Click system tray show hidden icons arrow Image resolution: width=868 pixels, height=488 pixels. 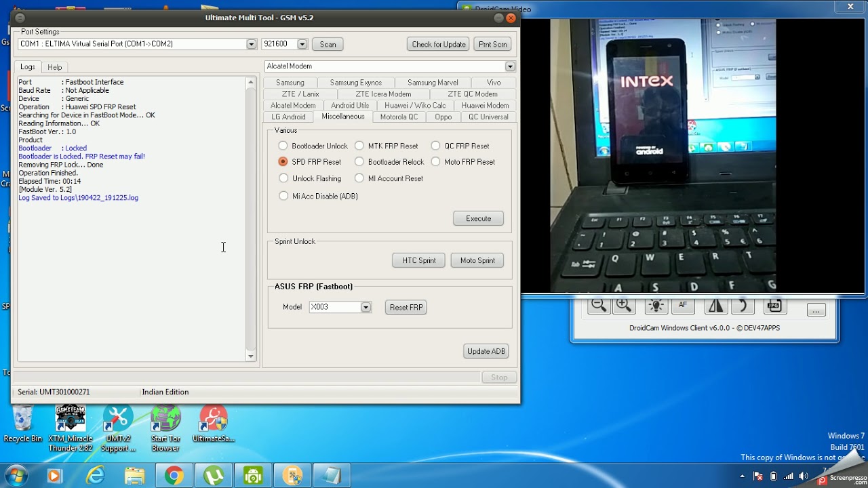pos(743,476)
